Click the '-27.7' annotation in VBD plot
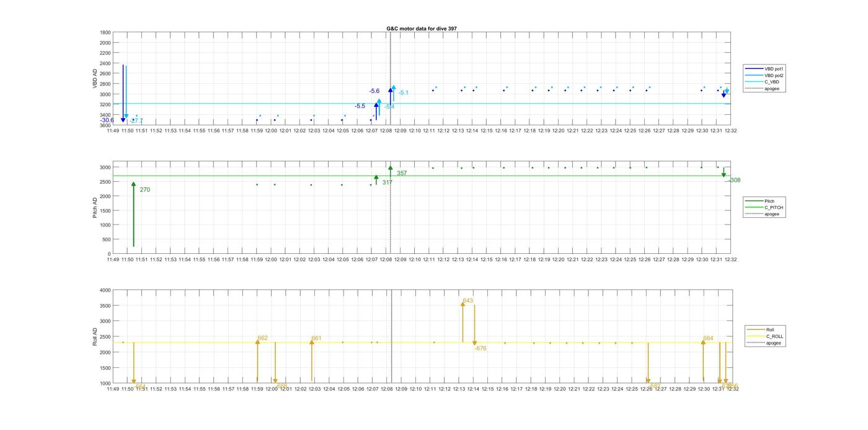868x430 pixels. (136, 121)
